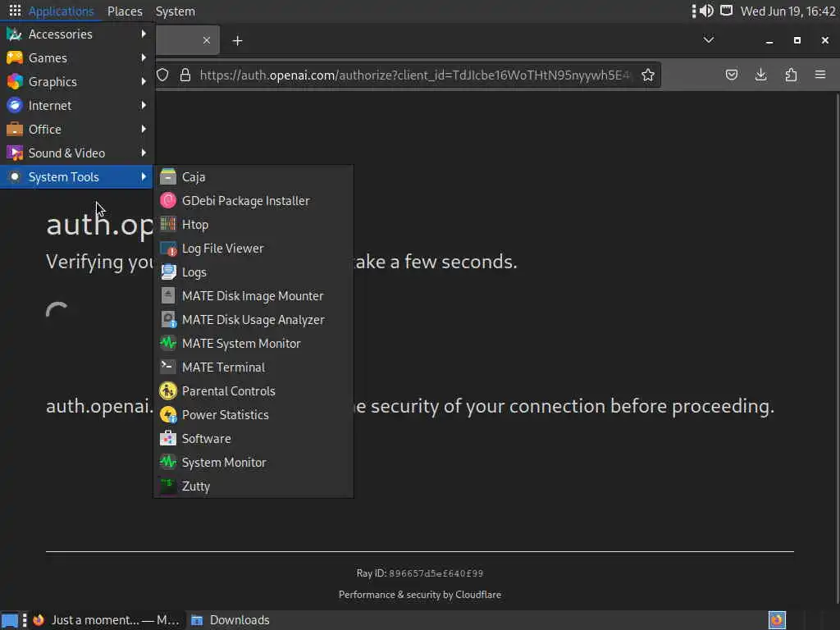Open the Applications menu
Image resolution: width=840 pixels, height=630 pixels.
tap(50, 11)
